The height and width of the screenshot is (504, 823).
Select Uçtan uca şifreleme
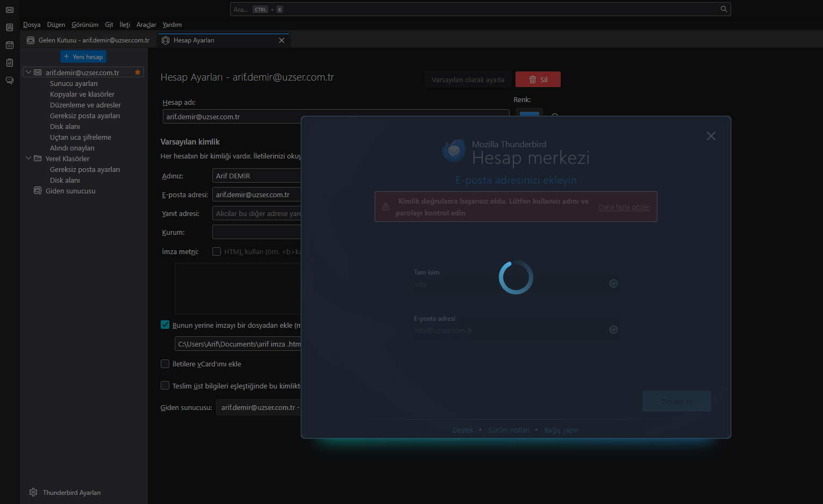(x=81, y=137)
